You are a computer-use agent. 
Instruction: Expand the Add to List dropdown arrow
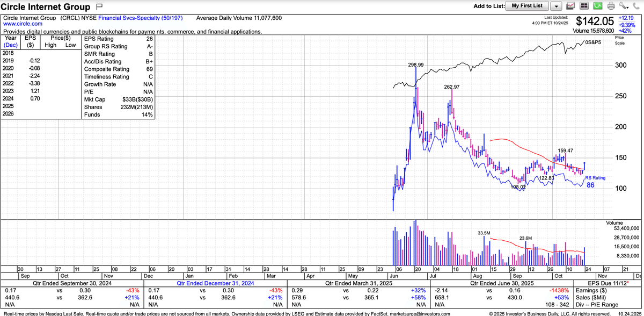tap(557, 6)
